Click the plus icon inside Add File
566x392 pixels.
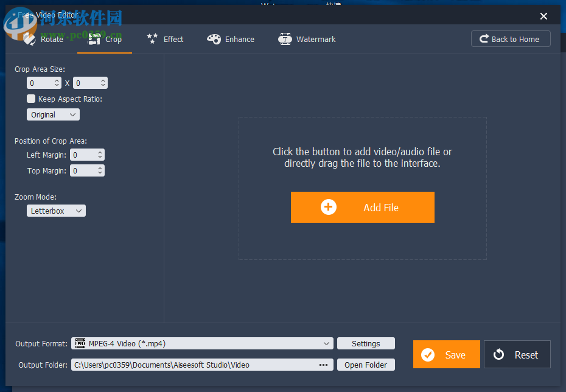pos(329,207)
